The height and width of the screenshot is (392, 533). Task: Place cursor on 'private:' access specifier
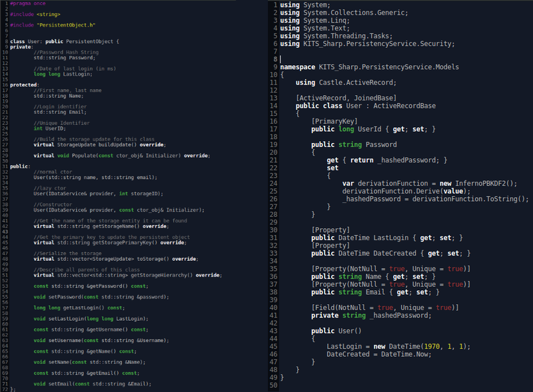21,47
